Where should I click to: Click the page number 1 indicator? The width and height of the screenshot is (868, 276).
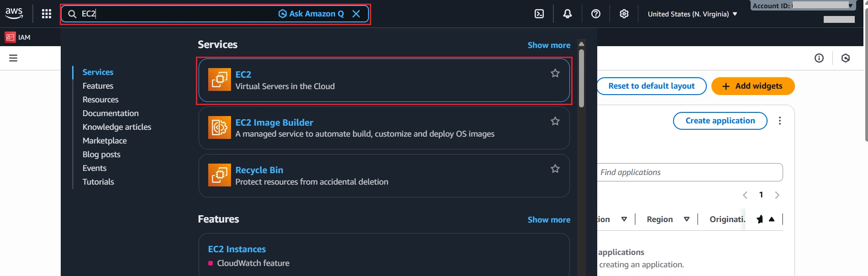coord(761,195)
